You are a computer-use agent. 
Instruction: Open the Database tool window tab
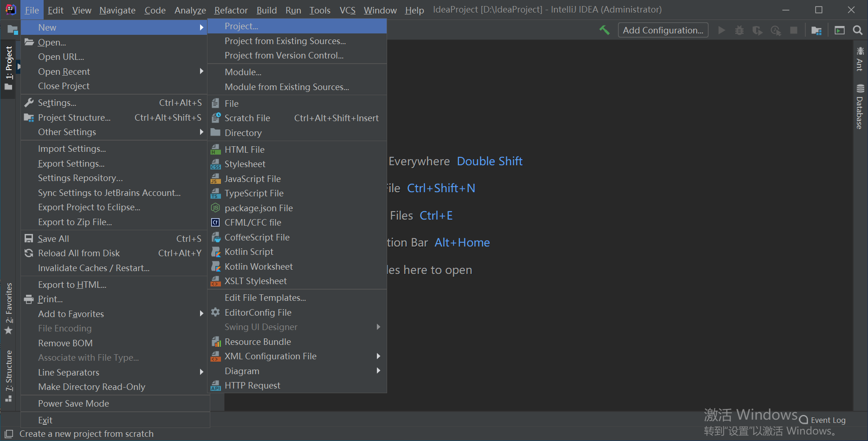coord(860,106)
